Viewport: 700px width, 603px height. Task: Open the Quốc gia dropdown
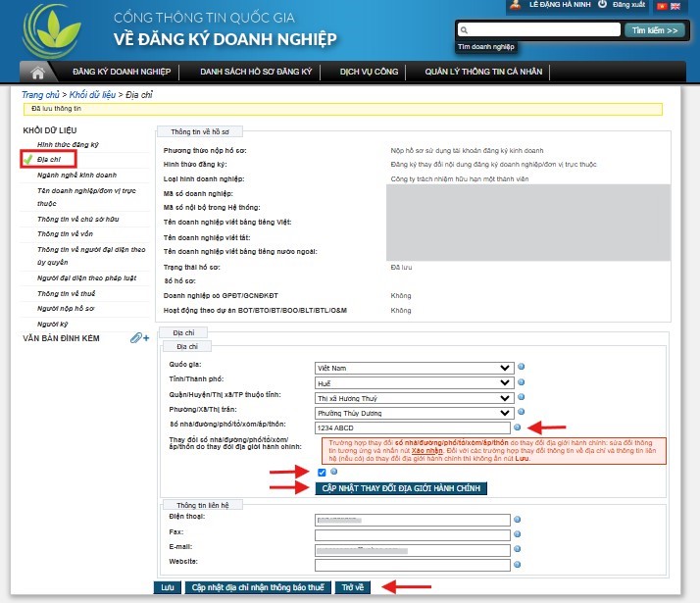[414, 368]
